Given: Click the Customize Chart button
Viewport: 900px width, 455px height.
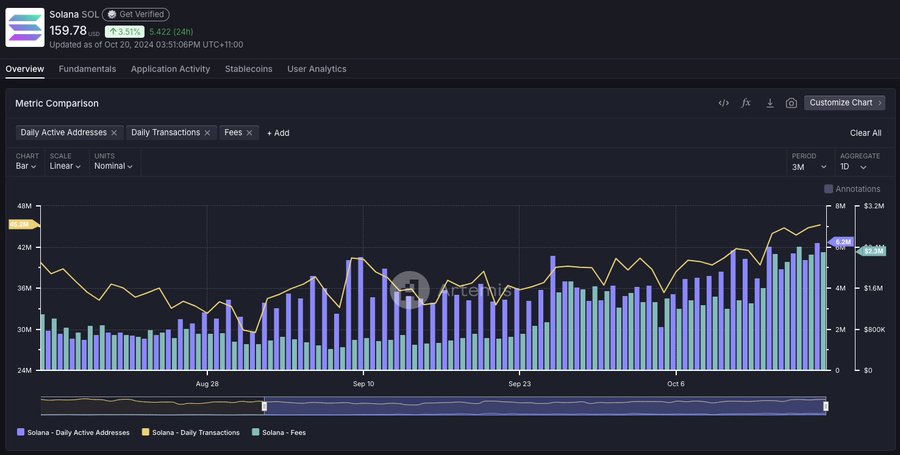Looking at the screenshot, I should tap(844, 103).
